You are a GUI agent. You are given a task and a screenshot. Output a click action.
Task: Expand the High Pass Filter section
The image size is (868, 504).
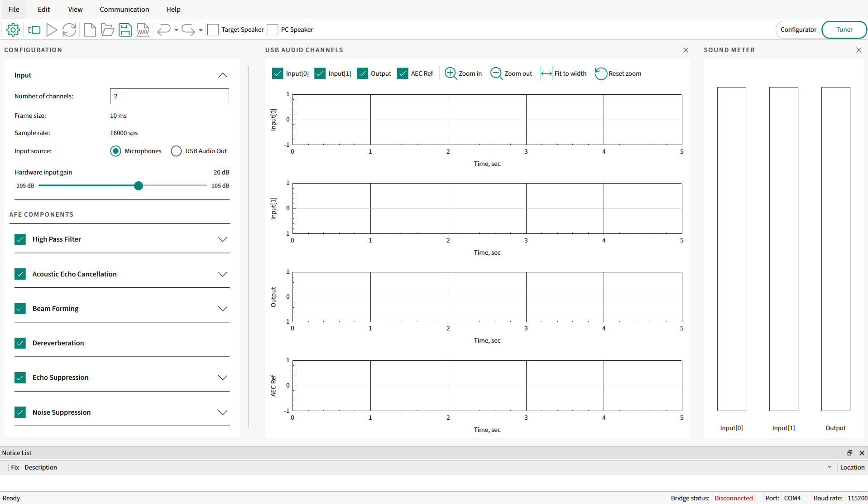pyautogui.click(x=222, y=239)
